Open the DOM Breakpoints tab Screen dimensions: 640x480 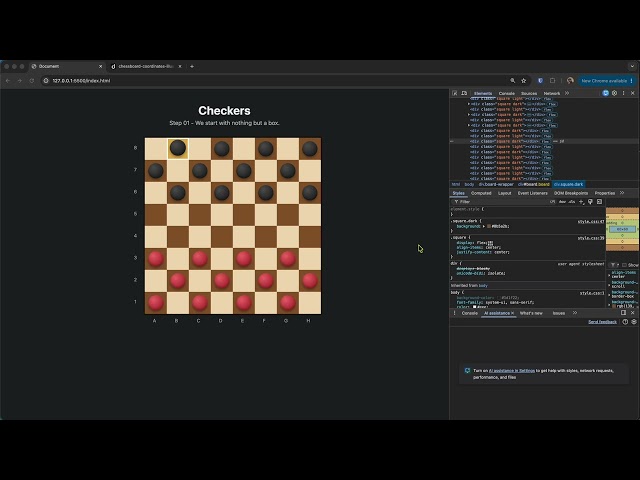point(571,193)
